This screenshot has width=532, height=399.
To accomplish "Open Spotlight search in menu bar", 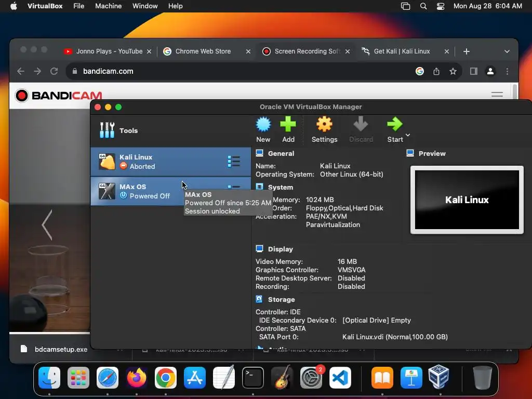I will (423, 6).
